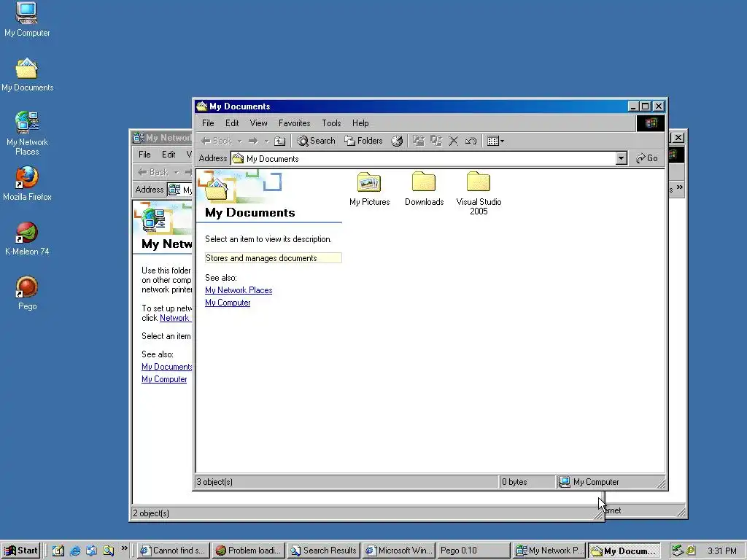Viewport: 747px width, 560px height.
Task: Expand the Address bar dropdown
Action: click(621, 158)
